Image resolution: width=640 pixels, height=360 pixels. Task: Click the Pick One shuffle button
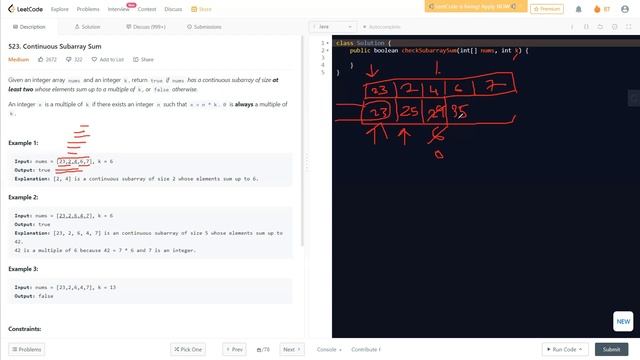[x=188, y=349]
